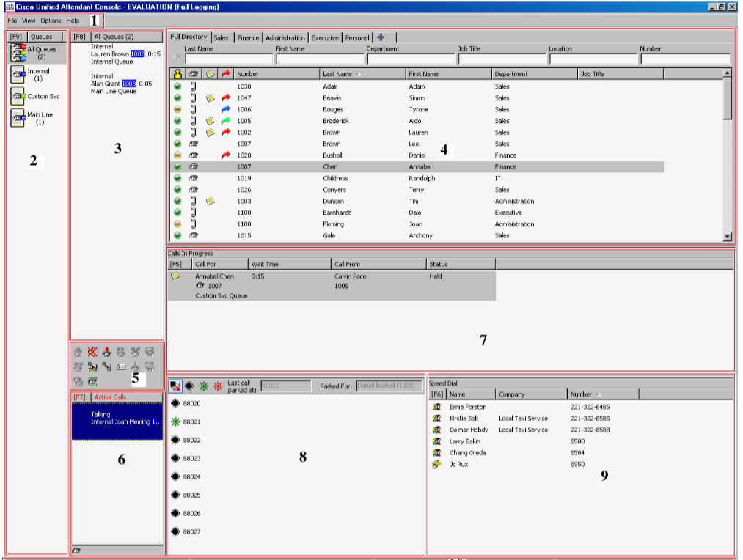This screenshot has width=743, height=560.
Task: Select park slot 88025
Action: point(186,495)
